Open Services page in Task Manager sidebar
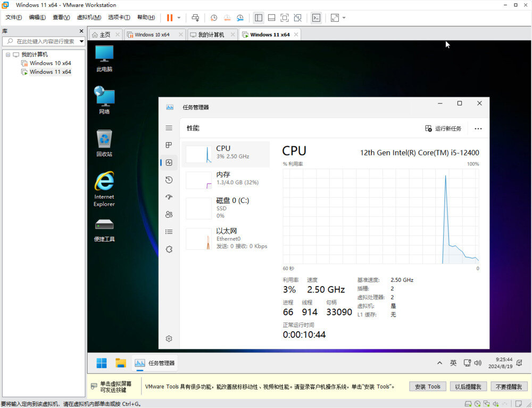This screenshot has height=408, width=532. click(x=169, y=249)
